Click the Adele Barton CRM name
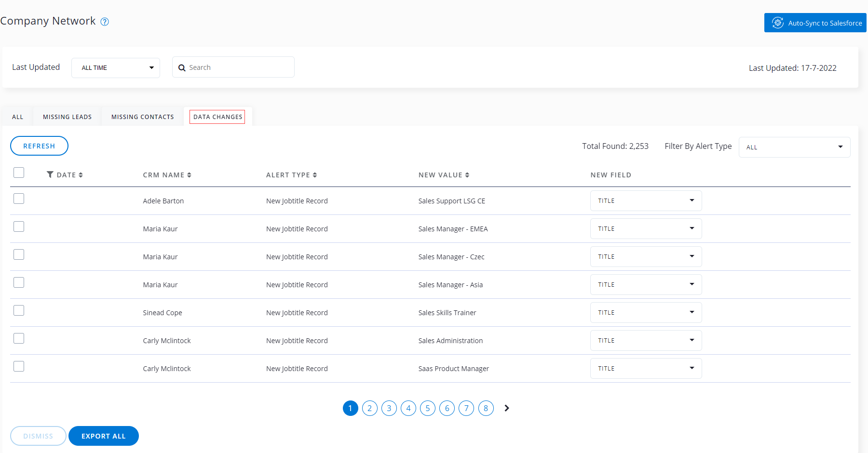 pos(163,201)
